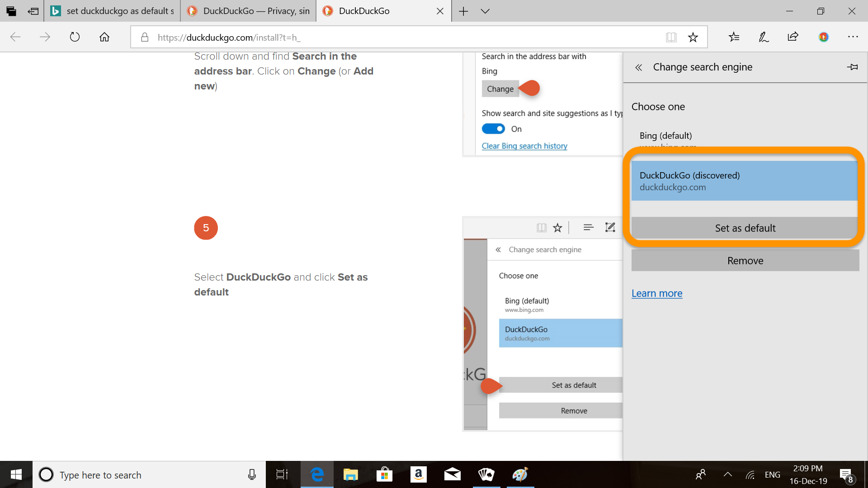Open Microsoft Store from taskbar
This screenshot has width=868, height=488.
384,474
